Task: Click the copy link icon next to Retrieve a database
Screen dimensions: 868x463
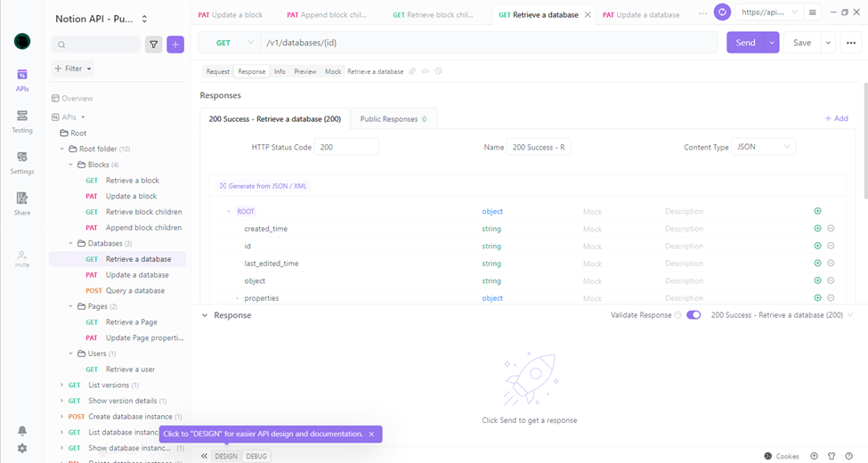Action: [412, 71]
